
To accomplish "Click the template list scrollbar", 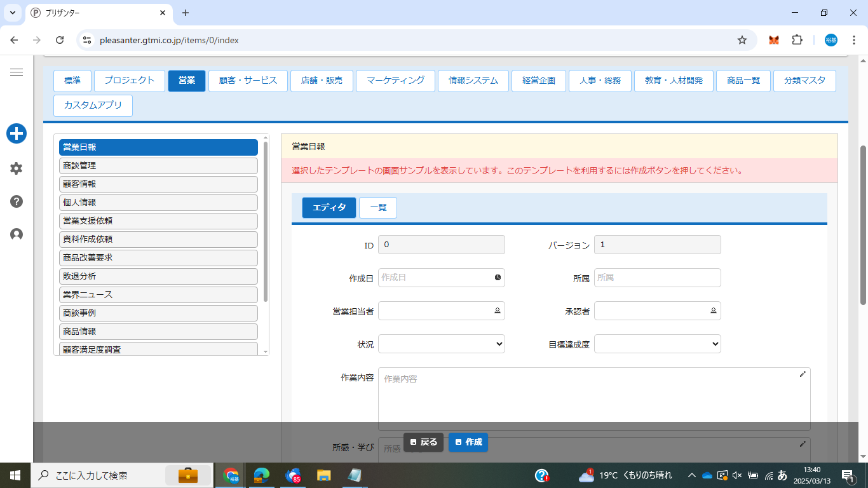I will click(266, 222).
